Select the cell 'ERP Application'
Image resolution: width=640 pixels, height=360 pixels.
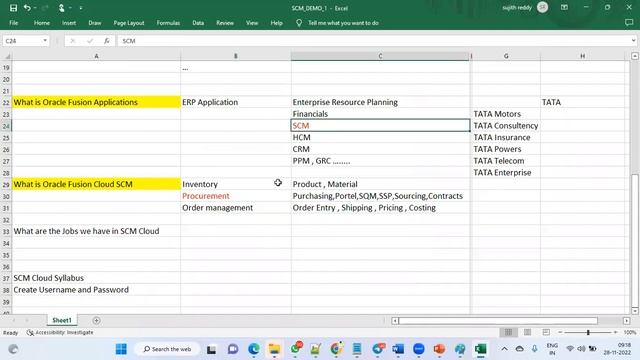236,102
